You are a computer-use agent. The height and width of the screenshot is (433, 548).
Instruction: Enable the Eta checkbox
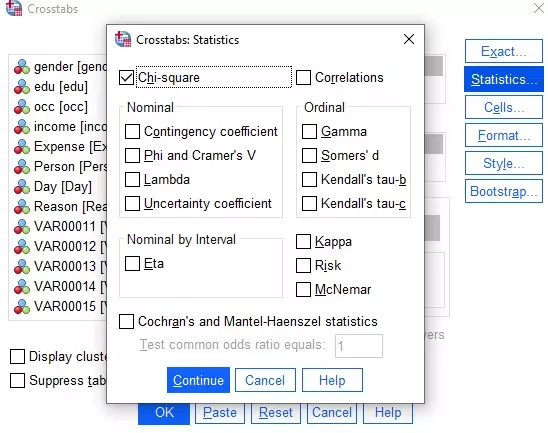coord(132,264)
